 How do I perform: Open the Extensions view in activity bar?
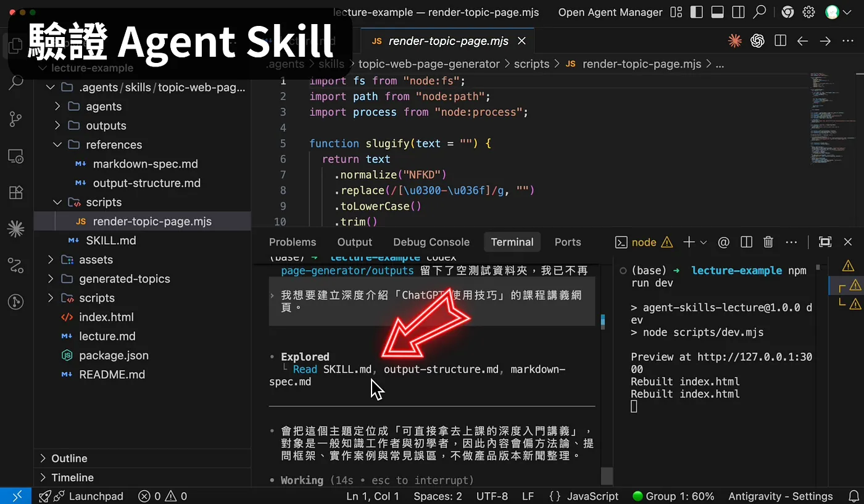click(x=16, y=192)
